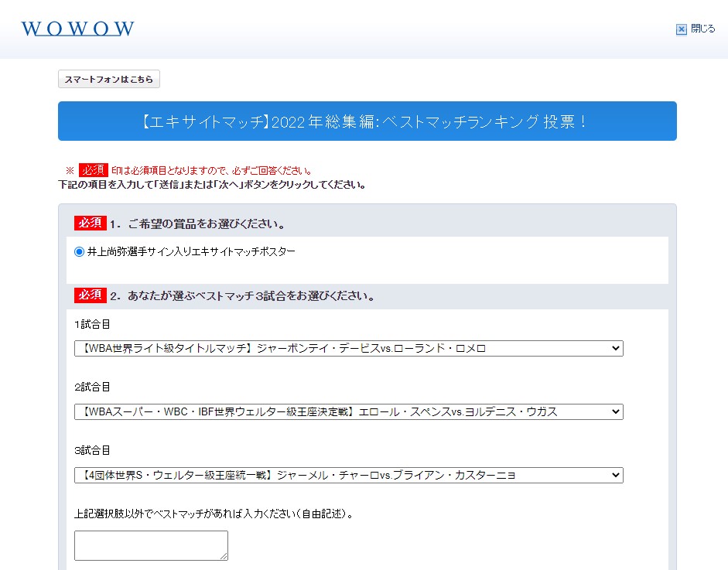Click the red 必須 badge on question 2
This screenshot has width=728, height=570.
(90, 295)
